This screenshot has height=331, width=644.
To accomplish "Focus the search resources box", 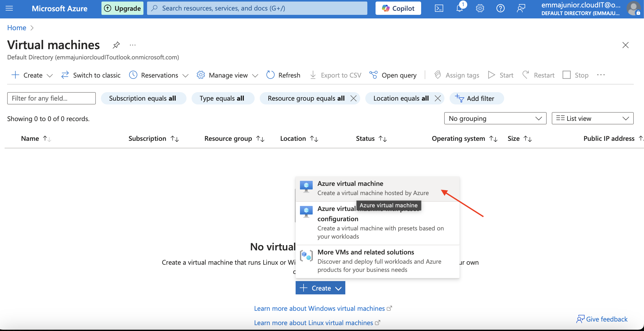I will coord(257,8).
